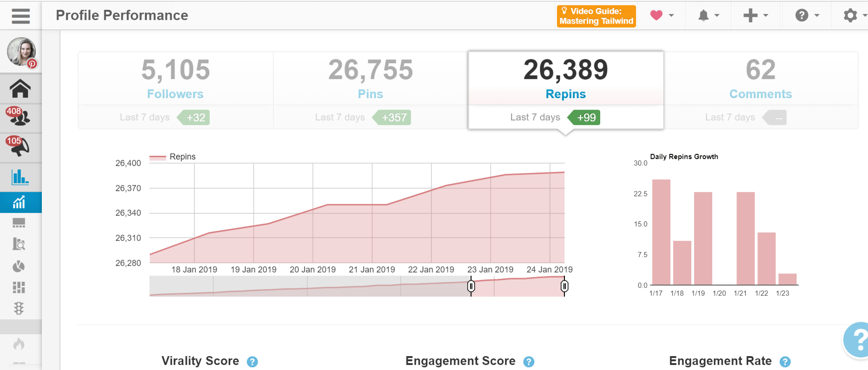Expand the bell notifications dropdown

[709, 15]
